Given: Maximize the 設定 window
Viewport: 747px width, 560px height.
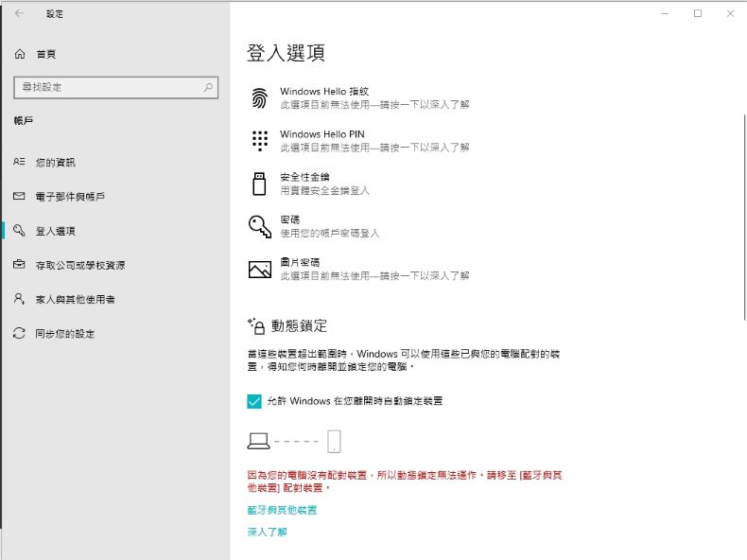Looking at the screenshot, I should tap(698, 13).
